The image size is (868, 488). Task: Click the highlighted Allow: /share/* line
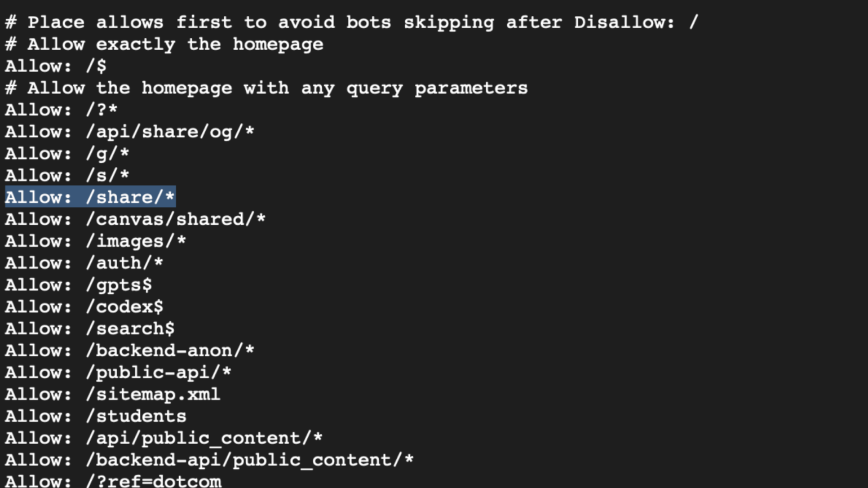tap(90, 197)
